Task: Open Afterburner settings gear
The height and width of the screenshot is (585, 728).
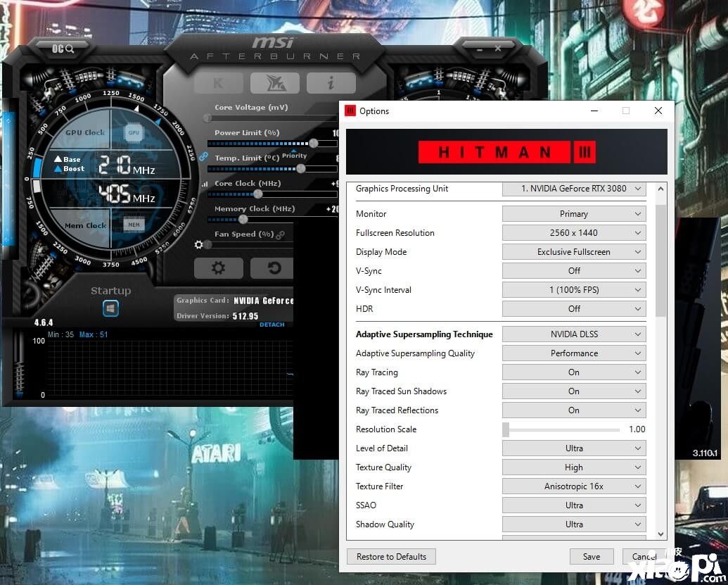Action: 218,268
